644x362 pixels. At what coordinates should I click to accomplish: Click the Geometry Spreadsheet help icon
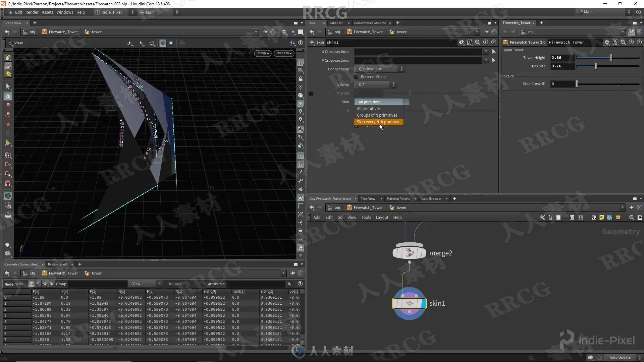tap(300, 284)
